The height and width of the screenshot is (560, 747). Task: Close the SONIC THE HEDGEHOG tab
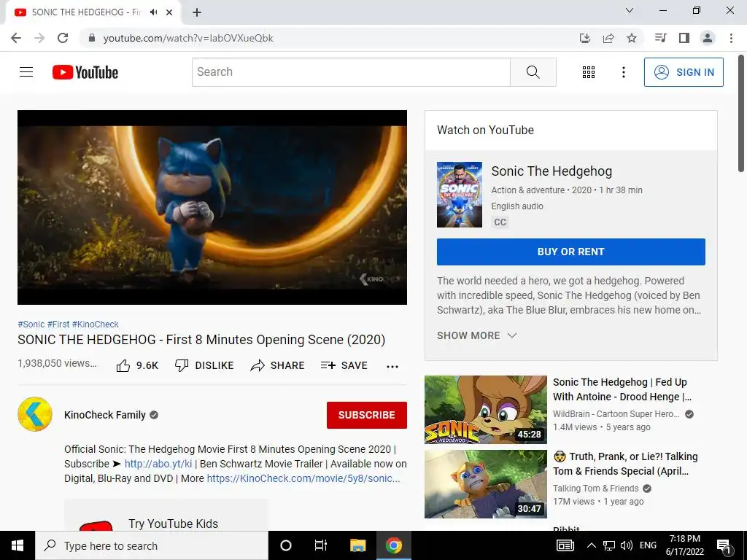(169, 12)
